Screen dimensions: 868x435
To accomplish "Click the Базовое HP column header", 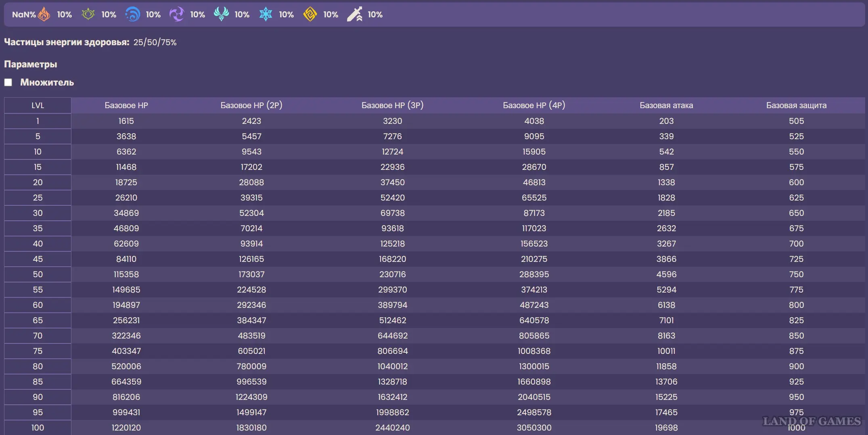I will pyautogui.click(x=126, y=105).
